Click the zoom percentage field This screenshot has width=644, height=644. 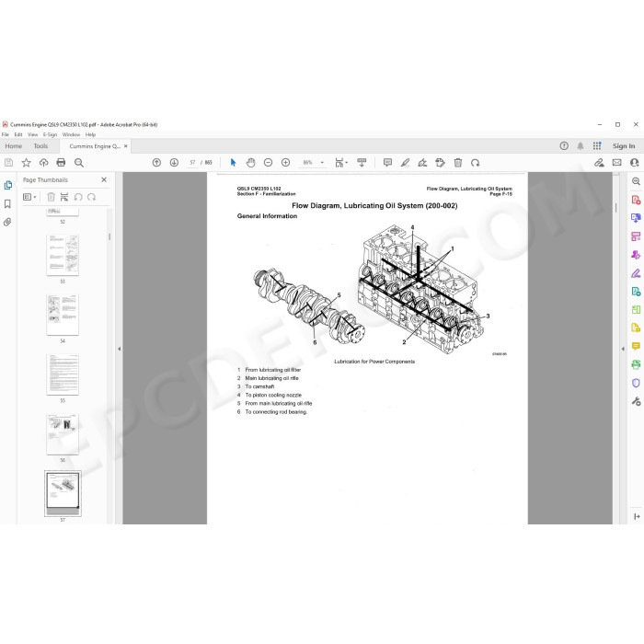[x=307, y=163]
